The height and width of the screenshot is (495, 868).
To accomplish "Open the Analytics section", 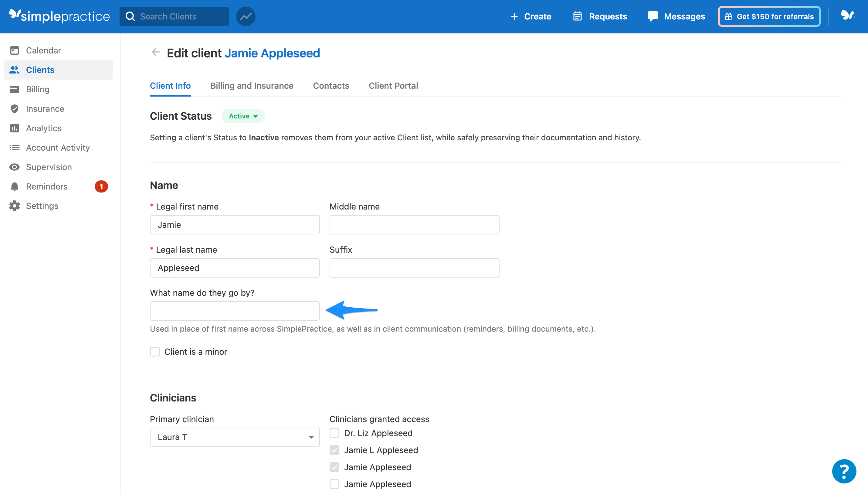I will click(44, 128).
